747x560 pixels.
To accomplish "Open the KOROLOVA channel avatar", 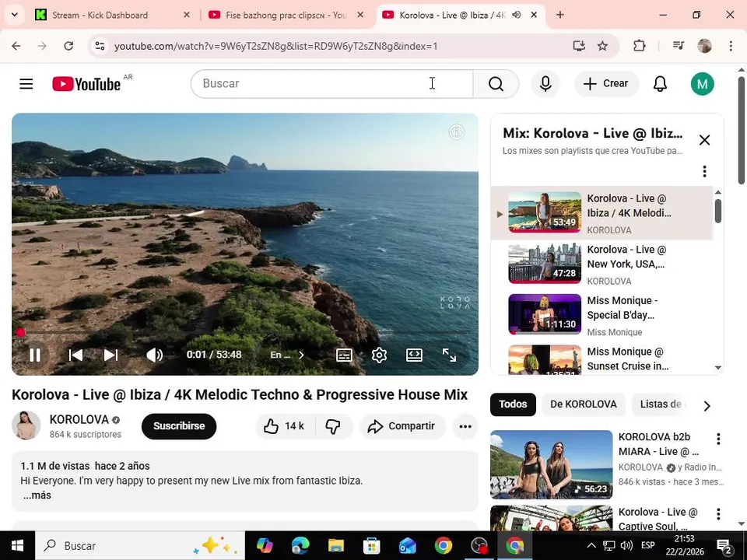I will [26, 425].
